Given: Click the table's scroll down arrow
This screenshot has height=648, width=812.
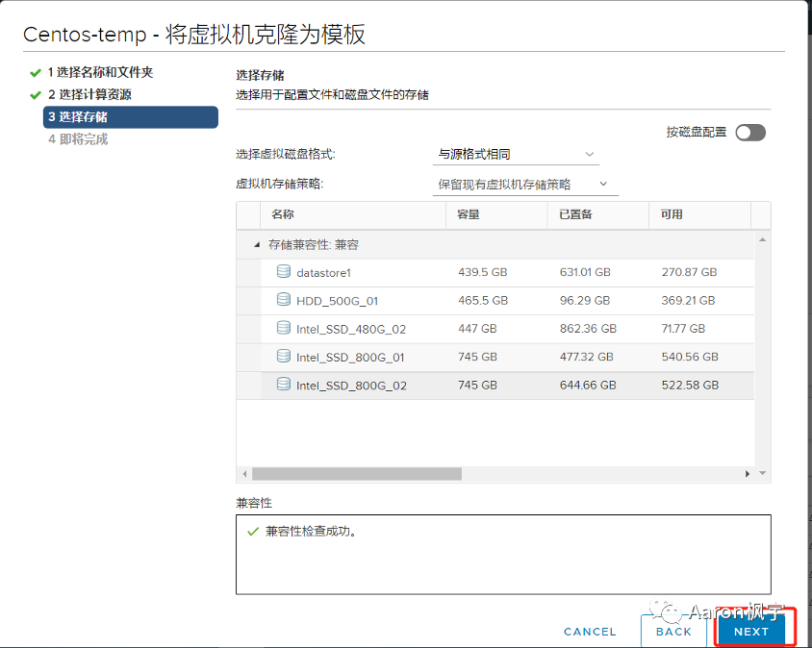Looking at the screenshot, I should point(762,473).
